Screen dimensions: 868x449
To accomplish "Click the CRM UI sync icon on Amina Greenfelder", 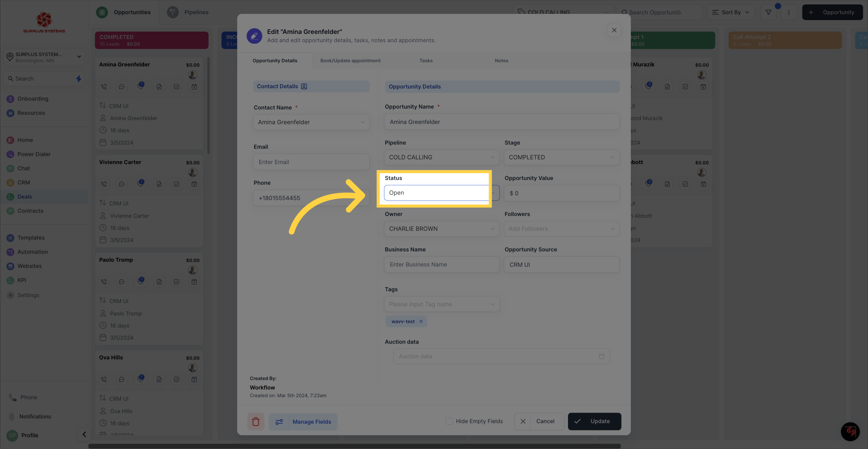I will pyautogui.click(x=102, y=105).
